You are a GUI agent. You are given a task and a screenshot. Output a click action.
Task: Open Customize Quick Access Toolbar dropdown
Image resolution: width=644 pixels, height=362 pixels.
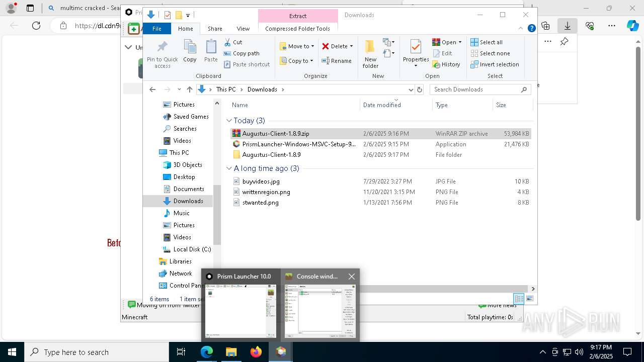click(188, 16)
